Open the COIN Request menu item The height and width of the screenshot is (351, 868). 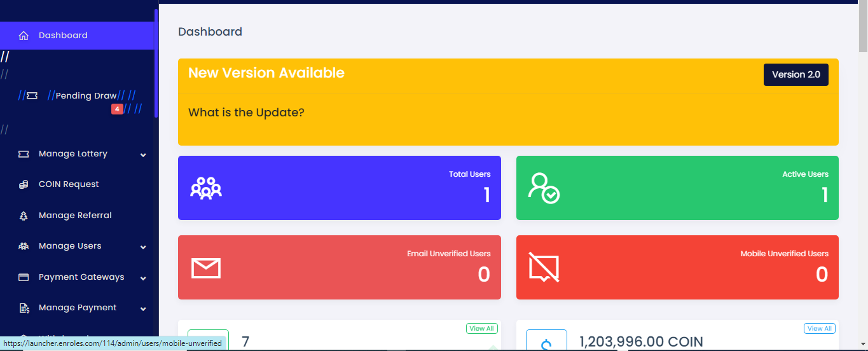click(69, 184)
